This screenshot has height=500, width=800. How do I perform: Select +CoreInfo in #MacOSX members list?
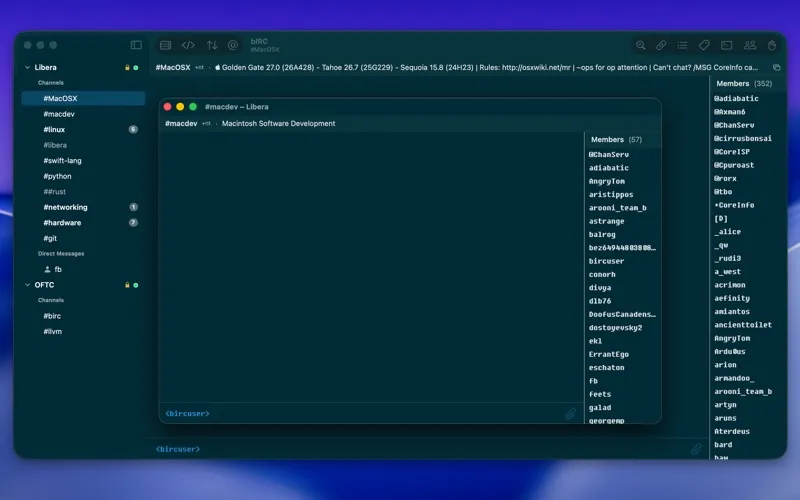[734, 205]
